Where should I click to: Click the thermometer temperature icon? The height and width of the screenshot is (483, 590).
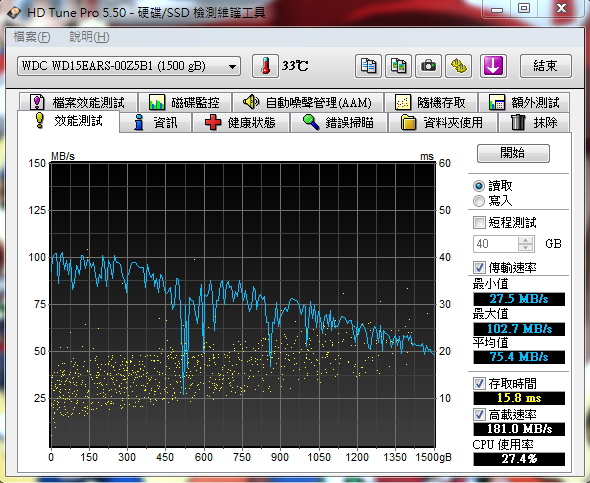(265, 66)
